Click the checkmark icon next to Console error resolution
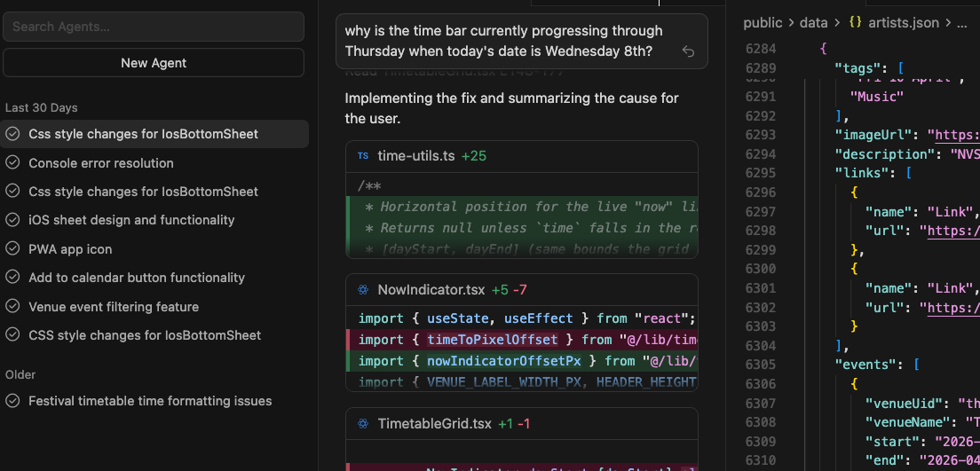 point(12,163)
